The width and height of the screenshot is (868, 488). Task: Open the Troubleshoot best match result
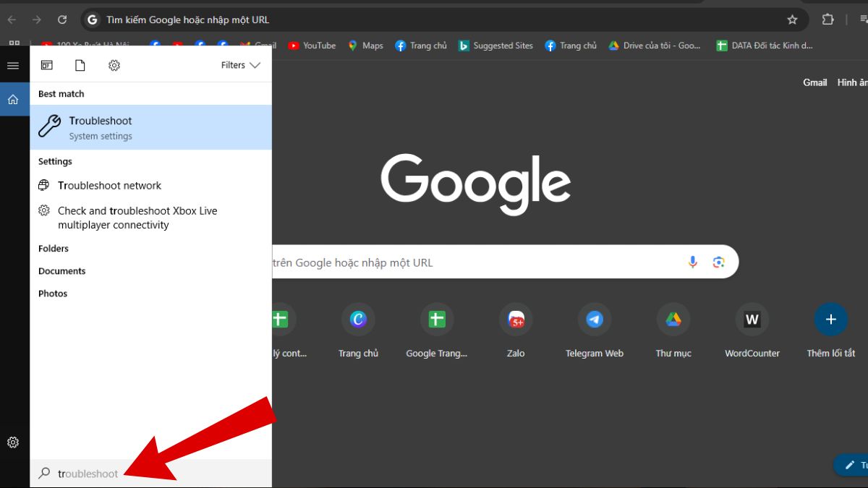point(150,127)
